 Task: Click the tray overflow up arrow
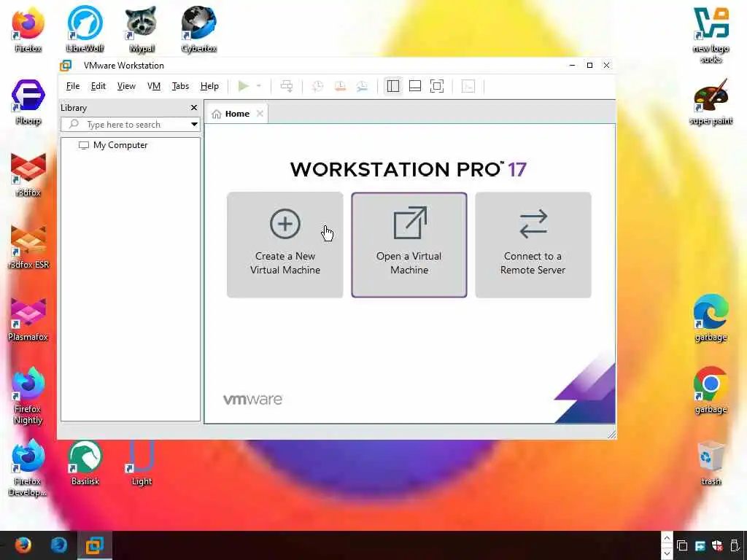coord(667,538)
